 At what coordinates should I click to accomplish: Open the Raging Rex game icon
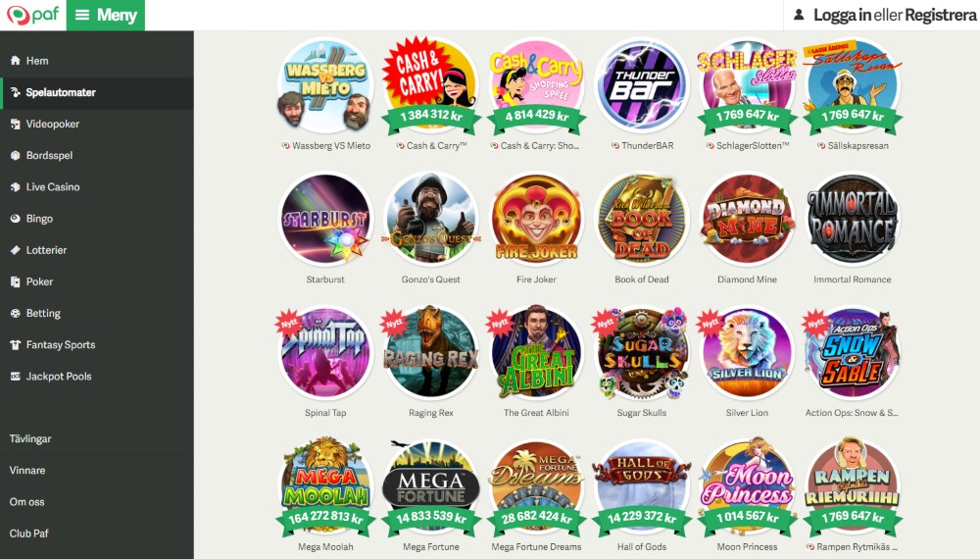coord(430,353)
